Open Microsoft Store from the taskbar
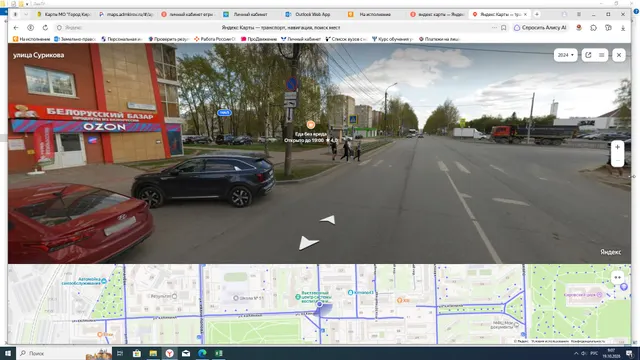Image resolution: width=640 pixels, height=360 pixels. (x=137, y=353)
